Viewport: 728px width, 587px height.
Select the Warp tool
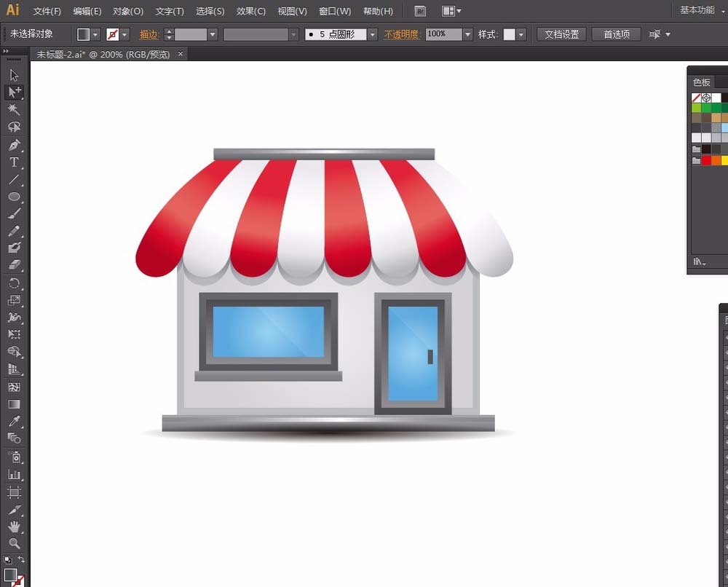[x=14, y=318]
